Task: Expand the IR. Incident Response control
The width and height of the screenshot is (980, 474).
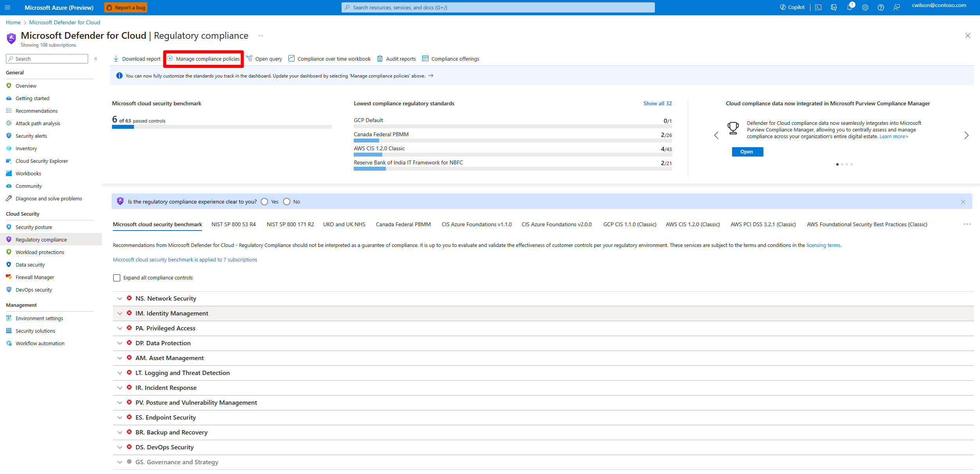Action: [120, 388]
